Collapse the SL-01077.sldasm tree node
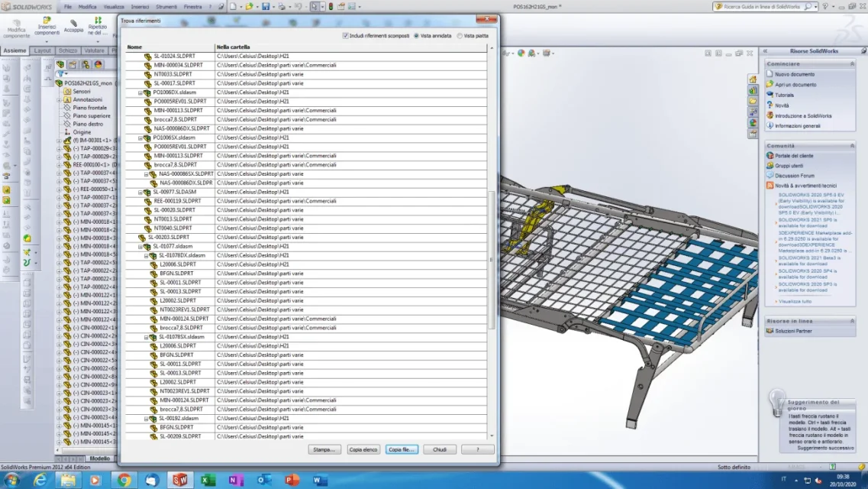Image resolution: width=868 pixels, height=489 pixels. pos(140,247)
